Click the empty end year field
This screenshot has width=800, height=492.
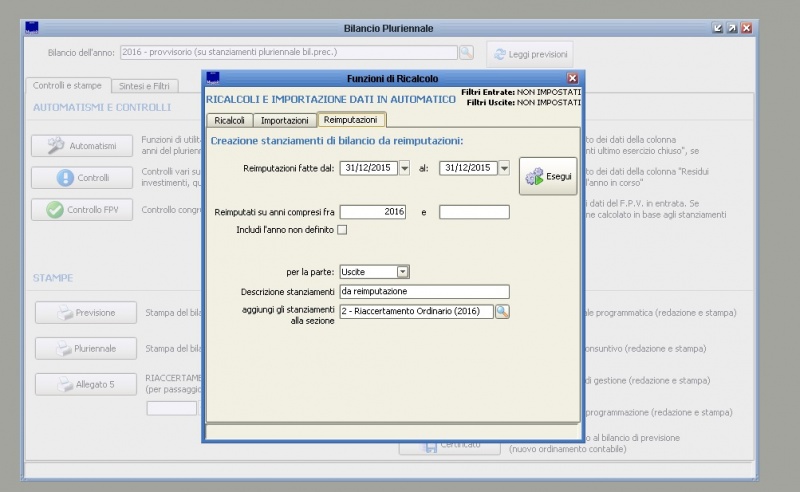pyautogui.click(x=474, y=212)
